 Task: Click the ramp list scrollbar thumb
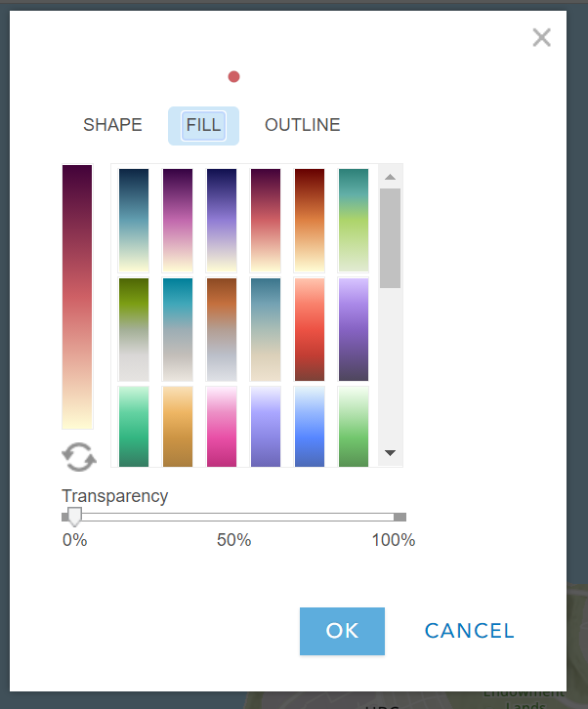point(390,238)
